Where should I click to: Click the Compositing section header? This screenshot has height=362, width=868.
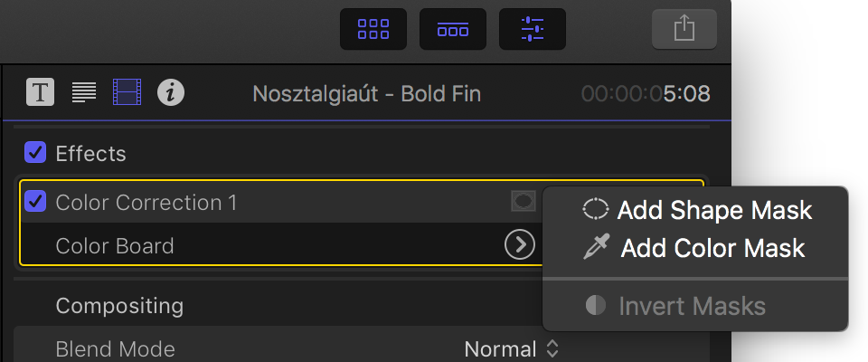pyautogui.click(x=119, y=306)
